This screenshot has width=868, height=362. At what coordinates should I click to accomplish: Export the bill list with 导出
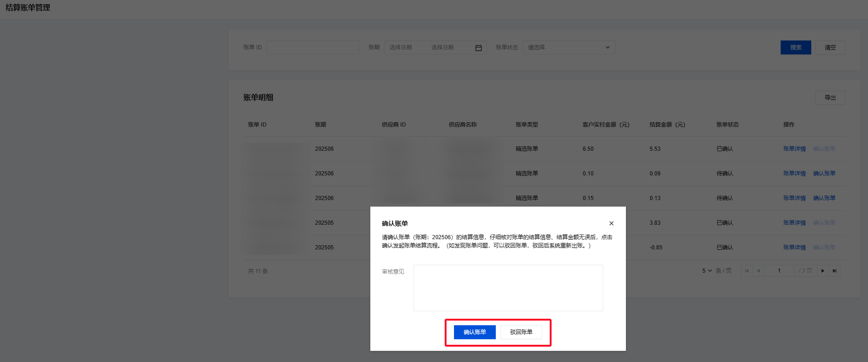coord(830,98)
